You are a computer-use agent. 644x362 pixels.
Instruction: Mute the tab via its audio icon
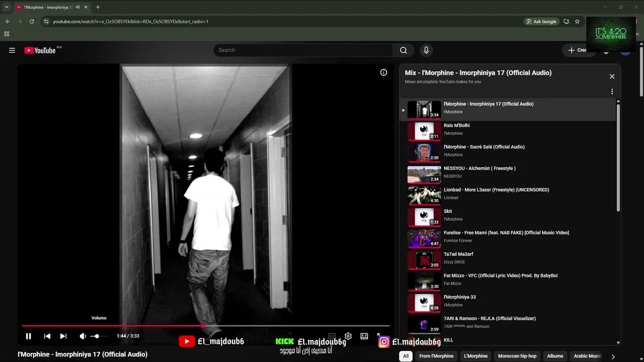point(78,7)
